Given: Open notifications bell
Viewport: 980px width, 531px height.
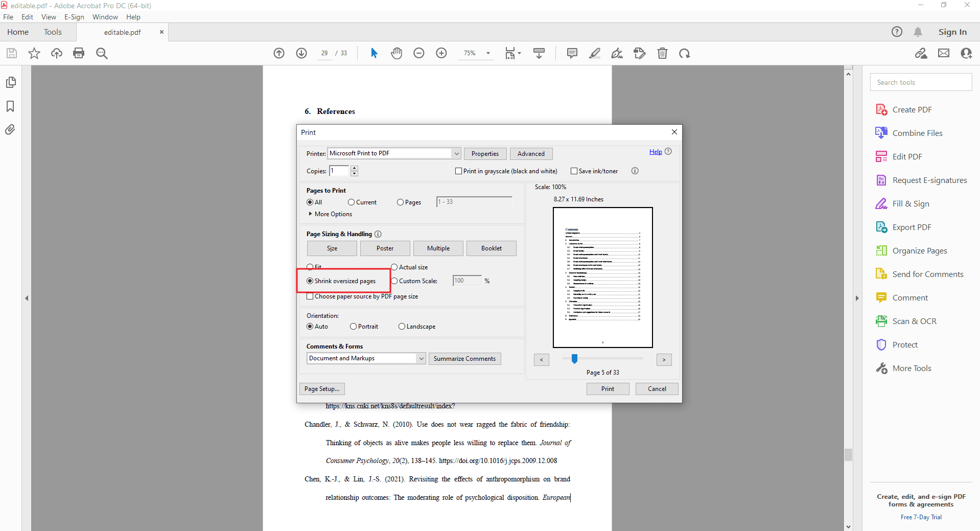Looking at the screenshot, I should pos(918,32).
